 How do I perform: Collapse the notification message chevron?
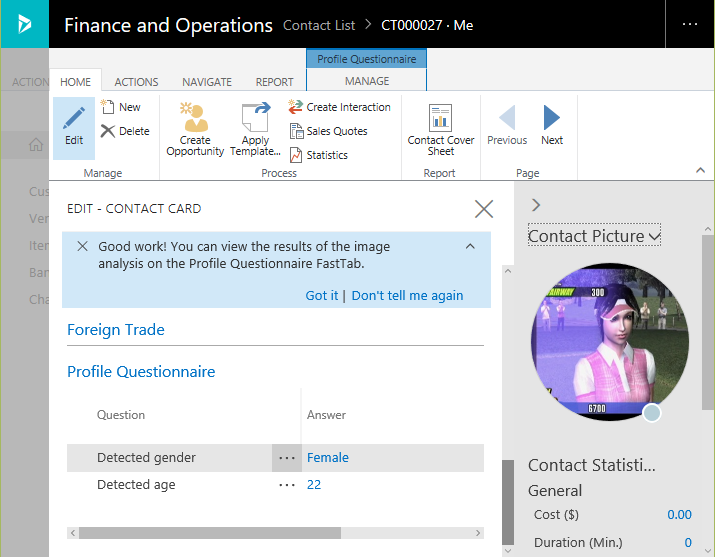point(470,247)
